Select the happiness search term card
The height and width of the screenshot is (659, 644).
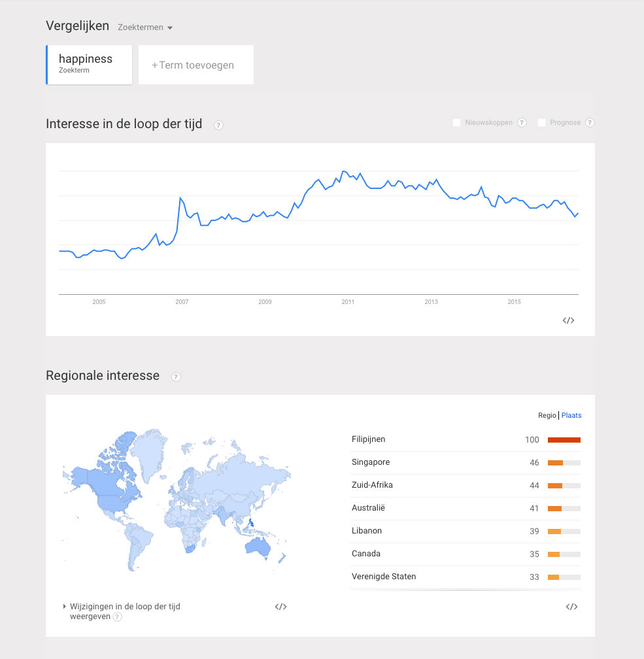(89, 65)
